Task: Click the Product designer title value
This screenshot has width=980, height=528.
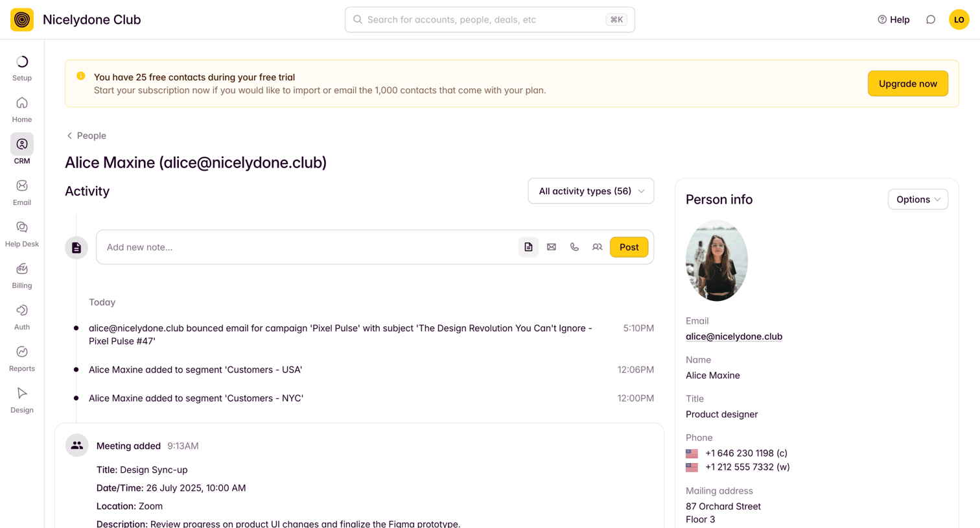Action: [x=721, y=414]
